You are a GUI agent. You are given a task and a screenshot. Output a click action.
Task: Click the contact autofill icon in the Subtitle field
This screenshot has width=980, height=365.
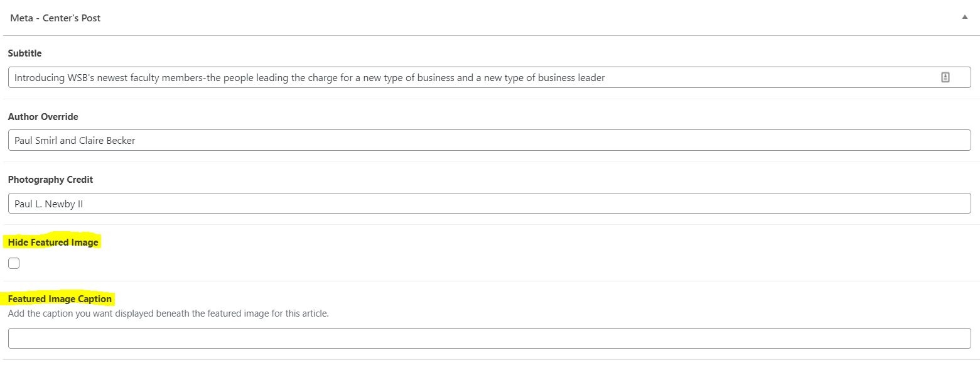point(945,77)
